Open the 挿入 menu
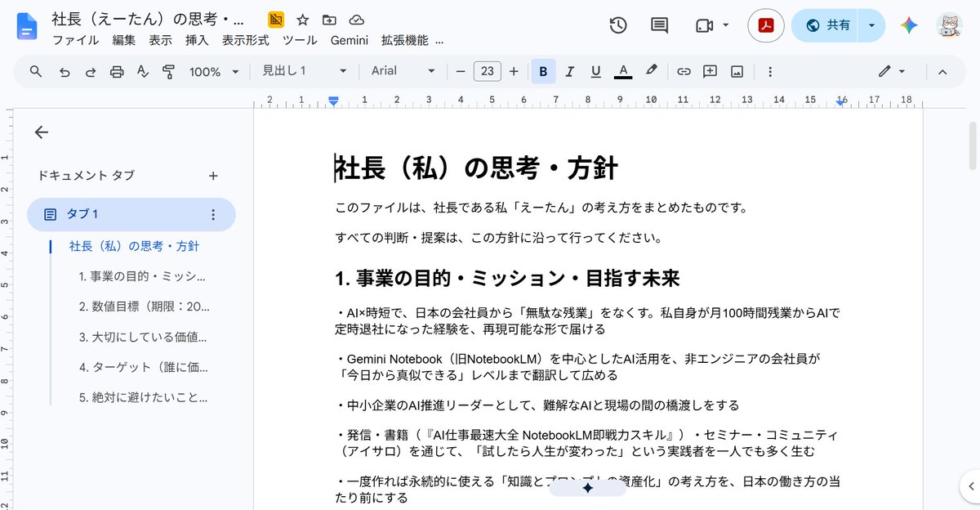The image size is (980, 510). point(197,40)
